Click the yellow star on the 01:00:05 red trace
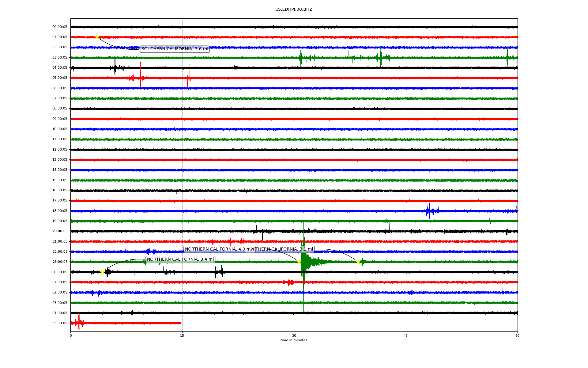588x368 pixels. pos(97,37)
